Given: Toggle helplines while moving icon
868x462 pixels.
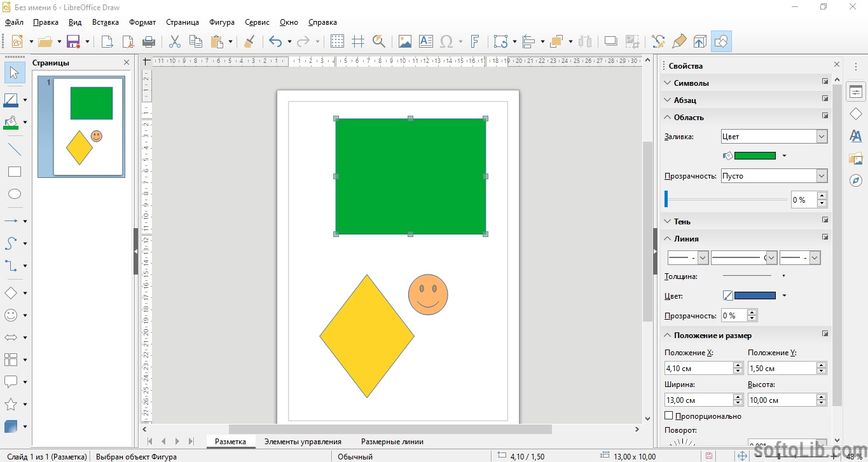Looking at the screenshot, I should 358,41.
